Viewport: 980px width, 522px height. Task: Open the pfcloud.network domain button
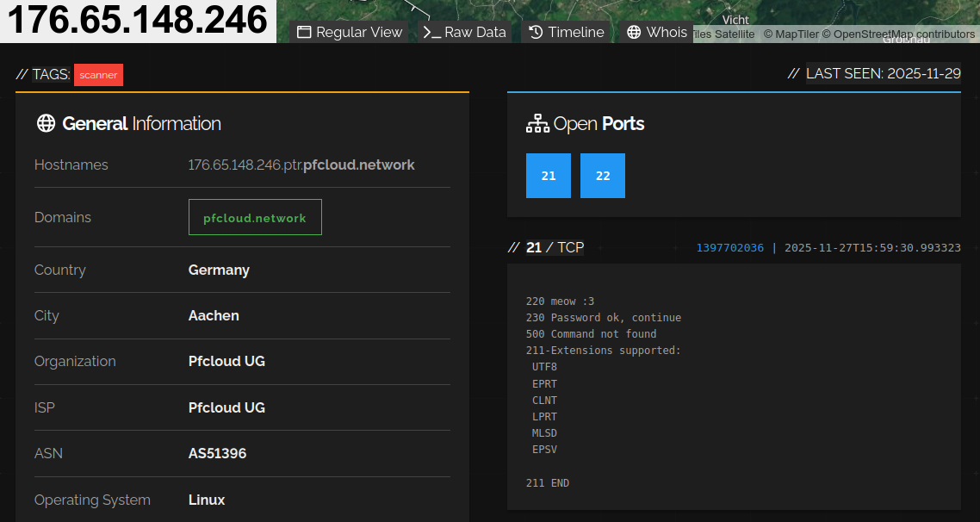click(255, 217)
